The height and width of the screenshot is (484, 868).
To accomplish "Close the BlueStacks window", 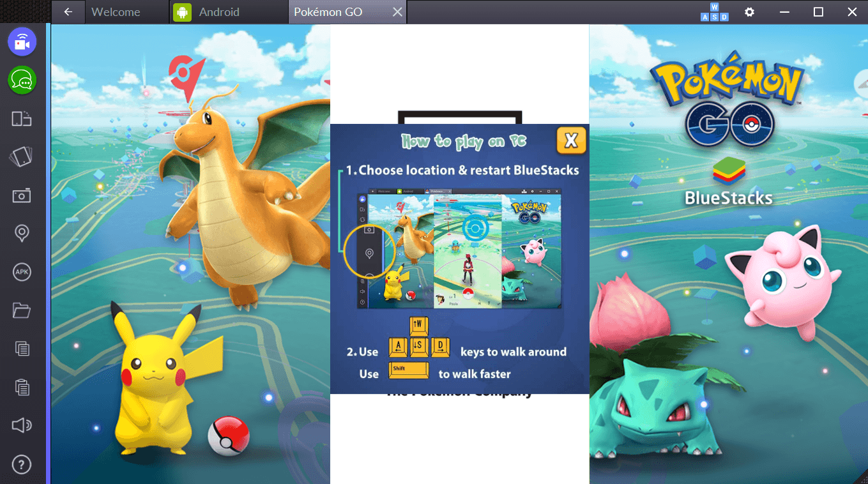I will point(852,12).
